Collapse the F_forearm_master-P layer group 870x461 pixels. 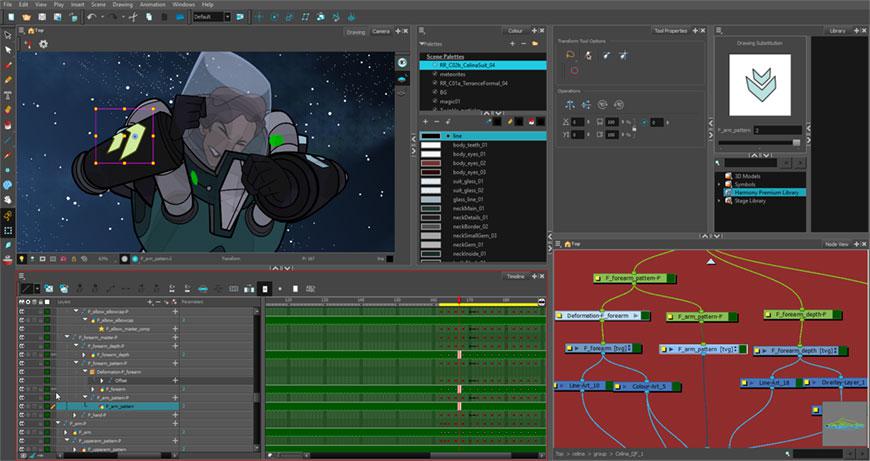tap(67, 337)
